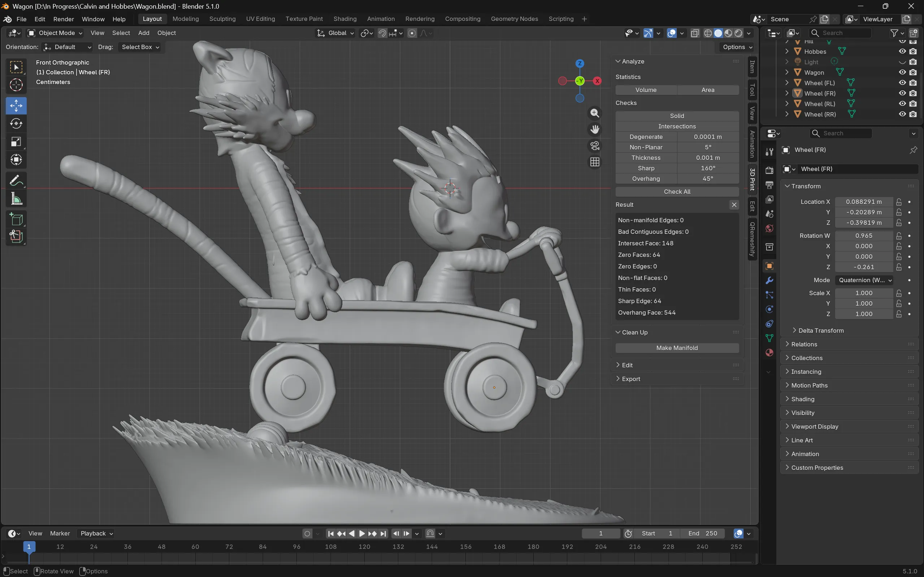Click the Make Manifold button
924x577 pixels.
[677, 348]
